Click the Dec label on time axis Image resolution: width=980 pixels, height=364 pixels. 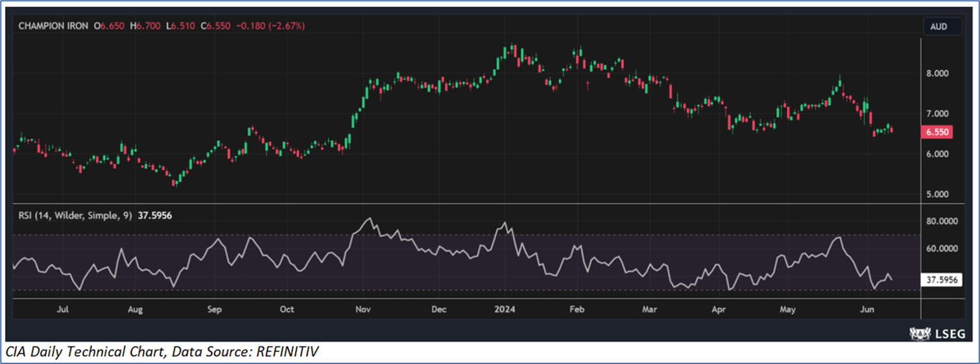pos(439,309)
